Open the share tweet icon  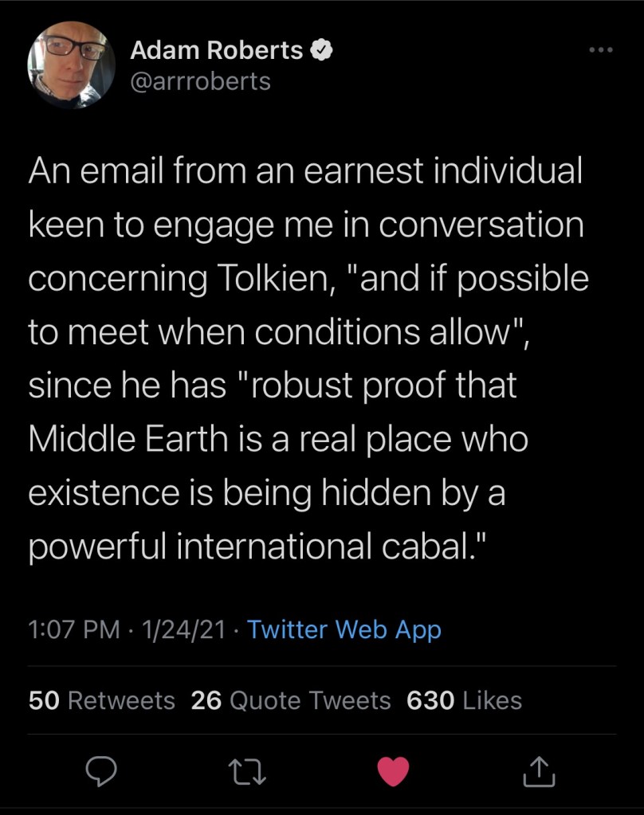pyautogui.click(x=538, y=770)
